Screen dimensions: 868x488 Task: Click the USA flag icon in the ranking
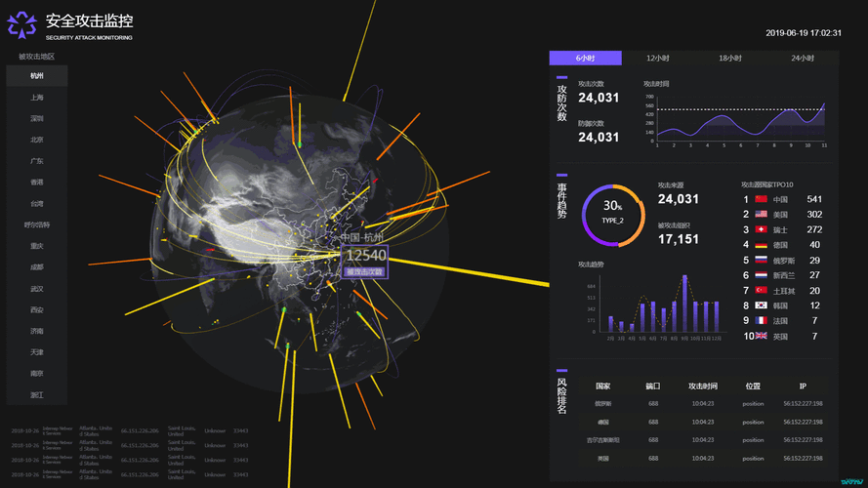coord(762,215)
